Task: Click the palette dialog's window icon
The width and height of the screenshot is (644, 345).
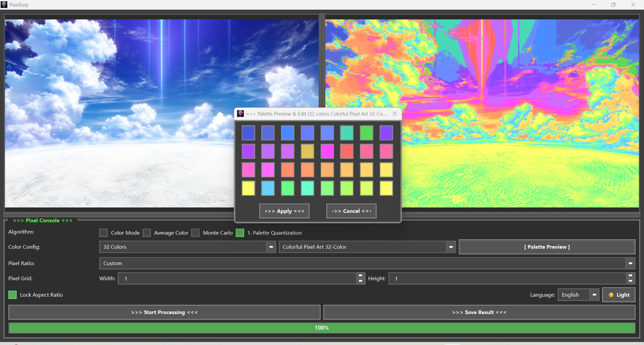Action: (241, 114)
